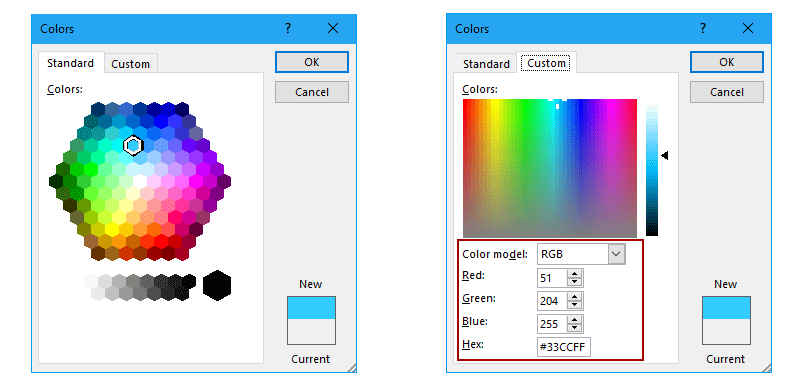Select the highlighted light blue hexagon
800x386 pixels.
click(133, 145)
